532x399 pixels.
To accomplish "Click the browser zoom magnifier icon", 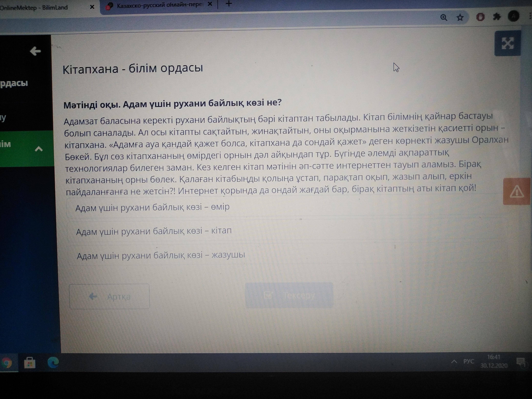I will click(x=444, y=17).
